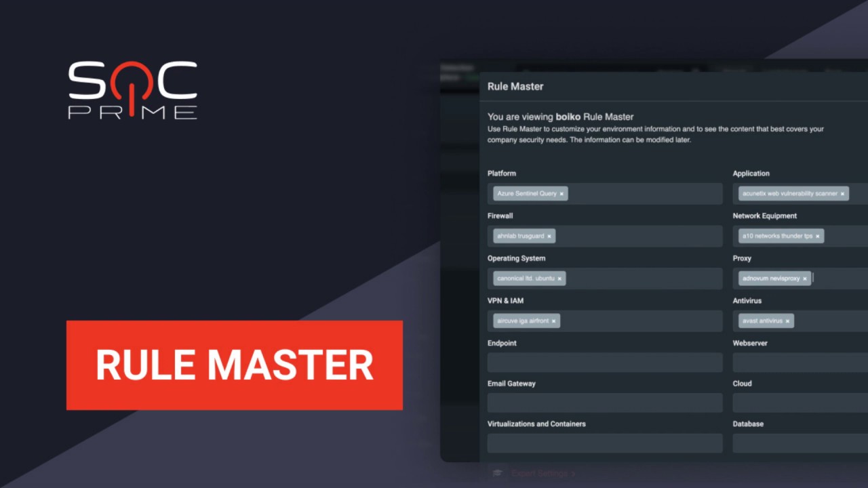Click inside the Antivirus field
The width and height of the screenshot is (868, 488).
[x=800, y=321]
